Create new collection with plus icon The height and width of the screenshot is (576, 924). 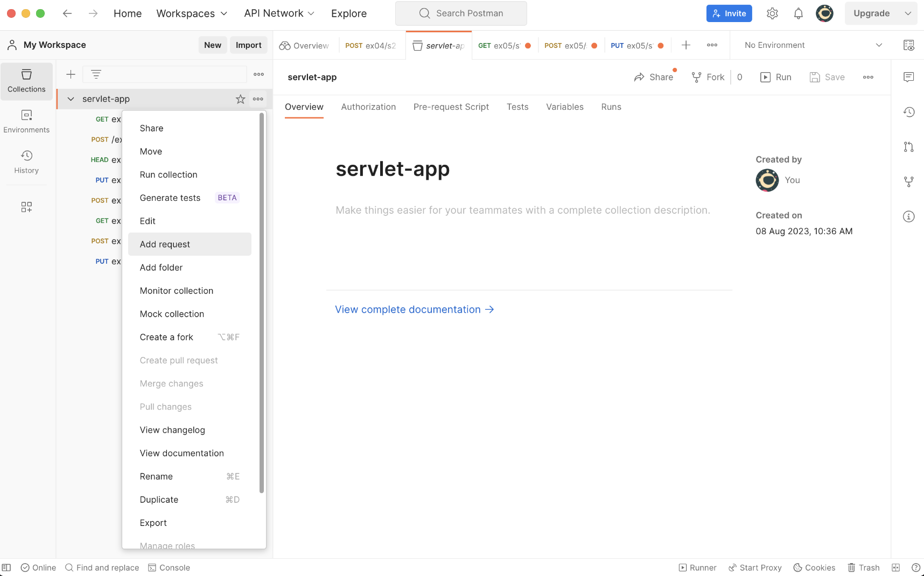coord(71,74)
